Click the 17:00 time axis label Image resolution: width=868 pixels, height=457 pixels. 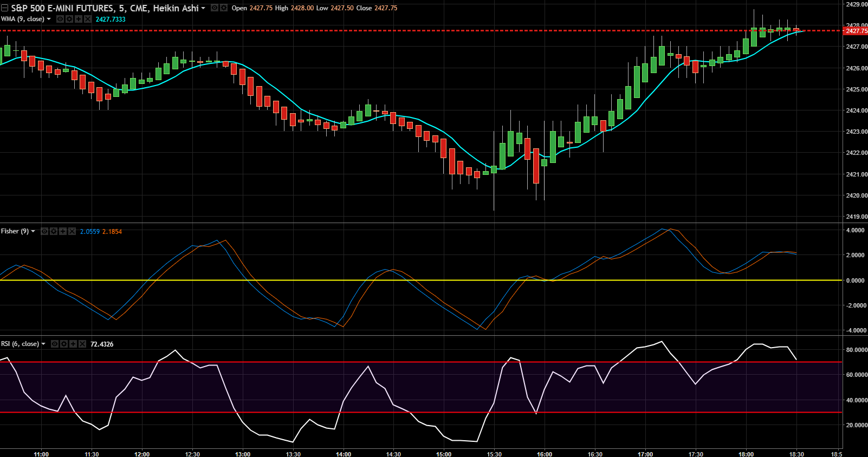pyautogui.click(x=645, y=454)
